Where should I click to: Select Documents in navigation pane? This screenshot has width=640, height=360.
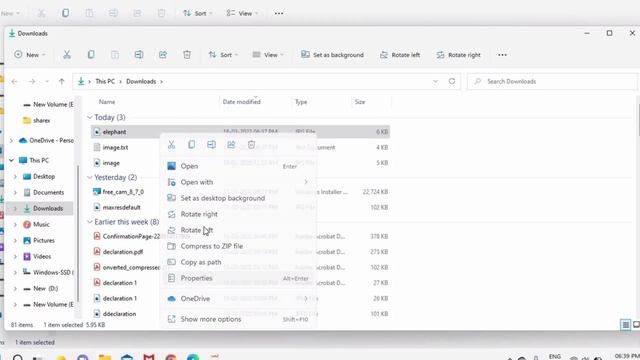point(48,192)
